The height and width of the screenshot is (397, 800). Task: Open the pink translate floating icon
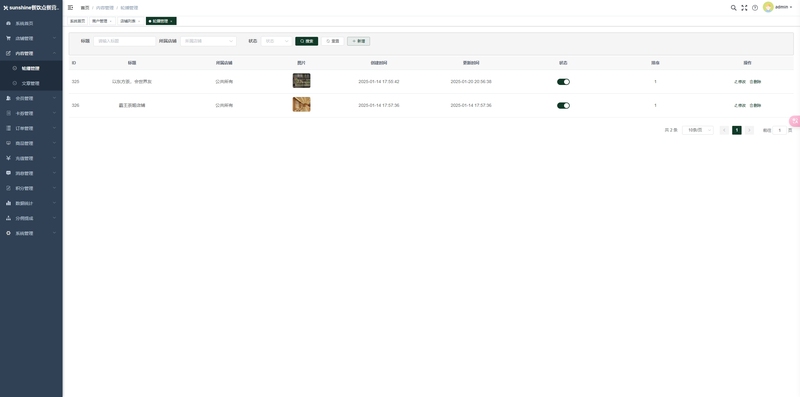tap(794, 121)
